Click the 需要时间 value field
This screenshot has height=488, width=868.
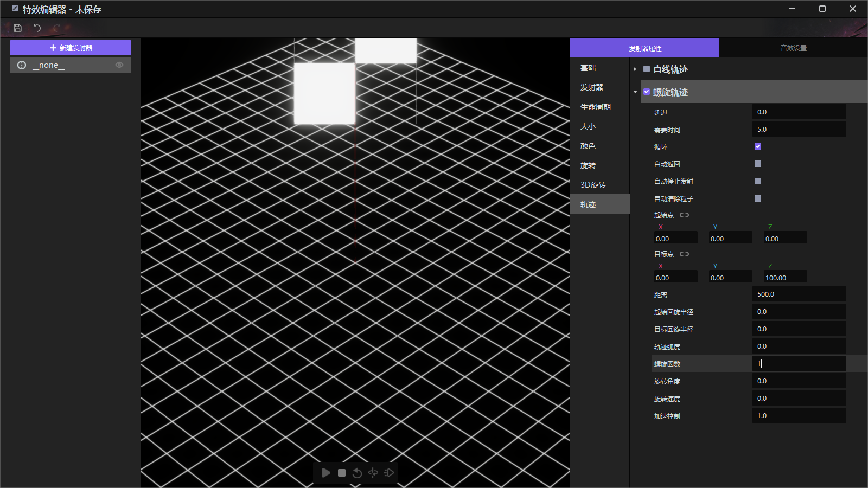point(799,130)
